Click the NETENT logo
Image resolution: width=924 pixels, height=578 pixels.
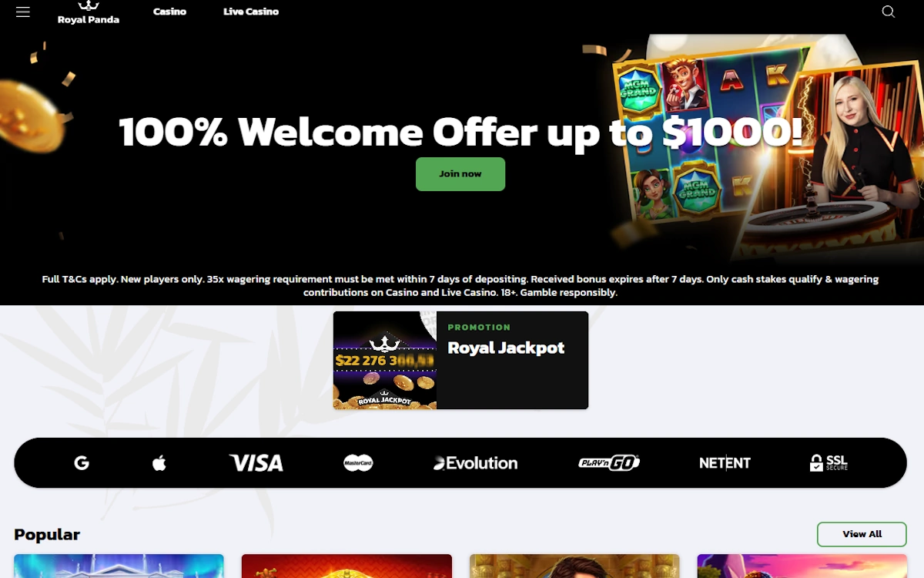[x=725, y=463]
